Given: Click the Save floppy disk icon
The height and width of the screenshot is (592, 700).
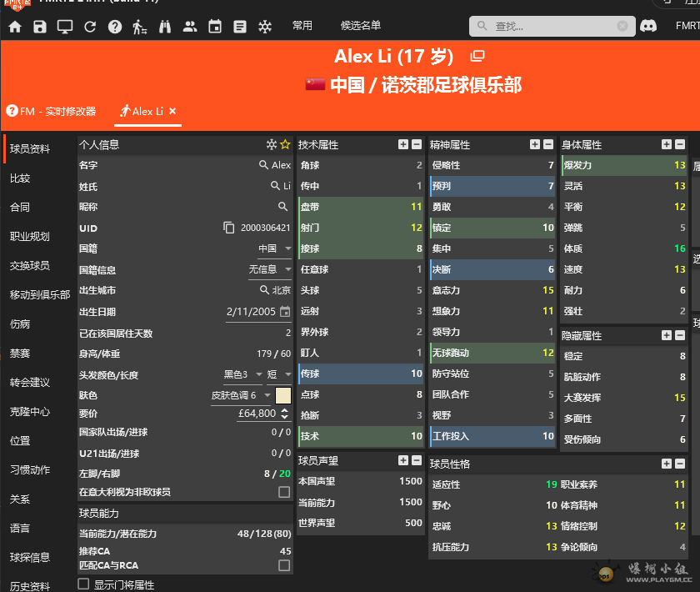Looking at the screenshot, I should pos(40,27).
